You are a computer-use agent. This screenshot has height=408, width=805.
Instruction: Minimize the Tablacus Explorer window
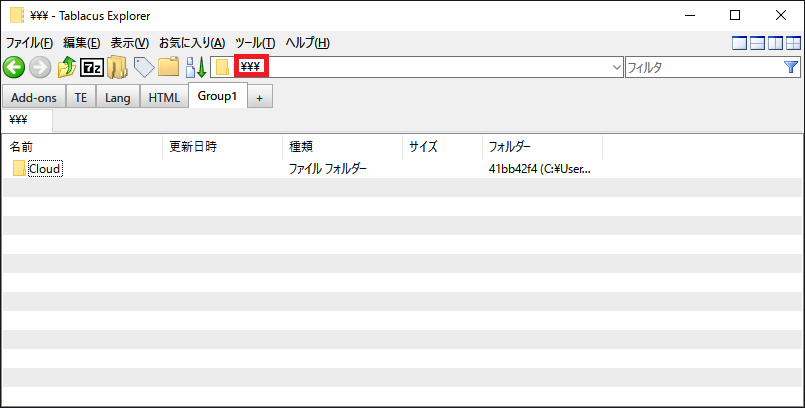689,15
